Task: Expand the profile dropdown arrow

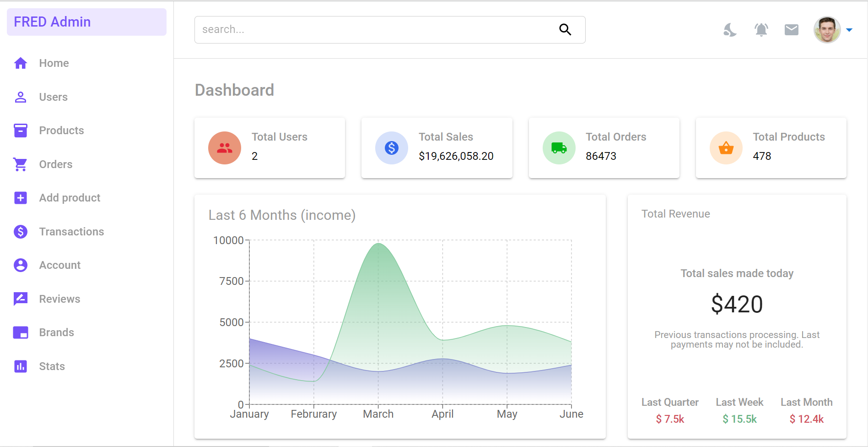Action: [x=849, y=30]
